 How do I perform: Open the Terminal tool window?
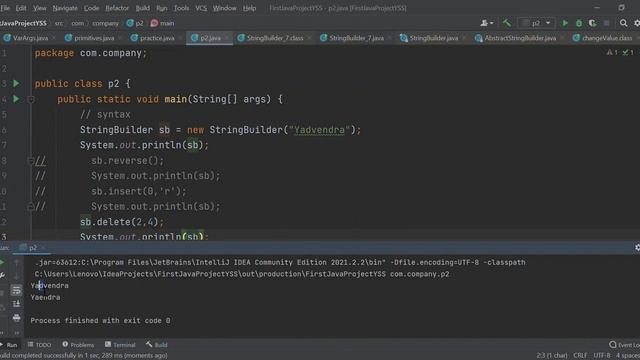120,345
